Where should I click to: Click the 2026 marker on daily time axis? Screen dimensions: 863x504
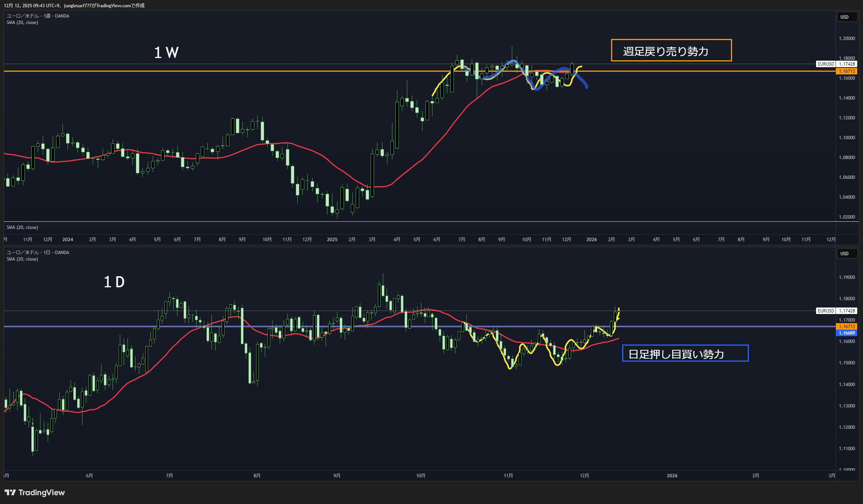point(672,476)
